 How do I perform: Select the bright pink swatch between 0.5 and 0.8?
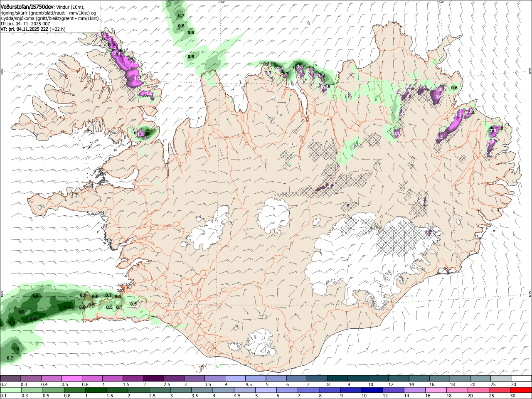[x=72, y=378]
